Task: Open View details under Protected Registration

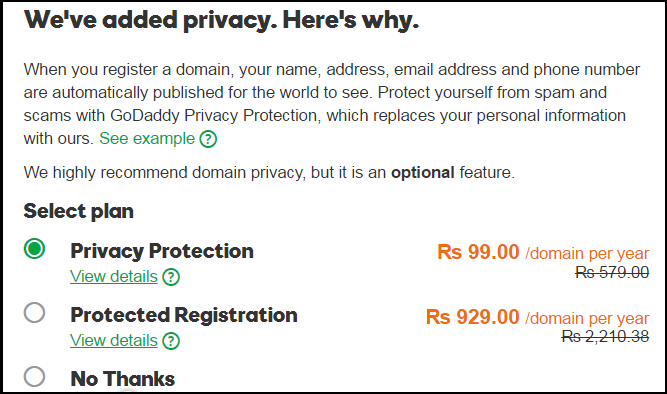Action: [x=114, y=340]
